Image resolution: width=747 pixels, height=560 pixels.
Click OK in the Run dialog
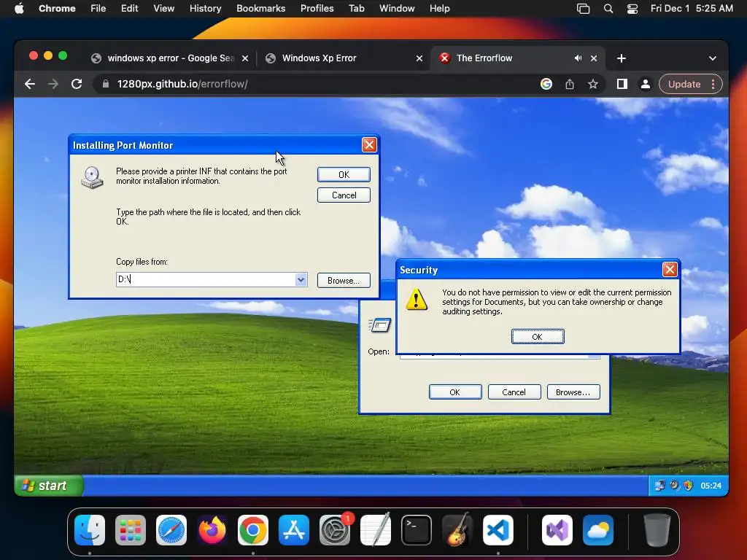coord(455,392)
